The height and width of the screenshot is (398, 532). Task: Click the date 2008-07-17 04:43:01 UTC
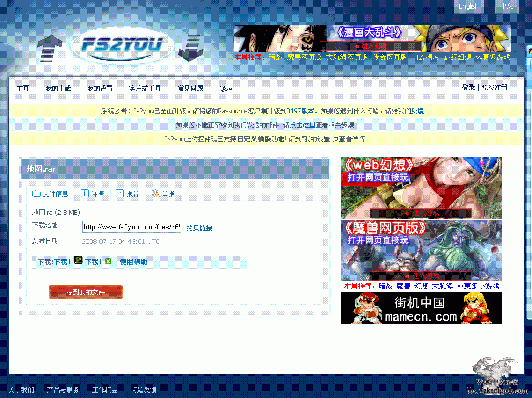(121, 242)
